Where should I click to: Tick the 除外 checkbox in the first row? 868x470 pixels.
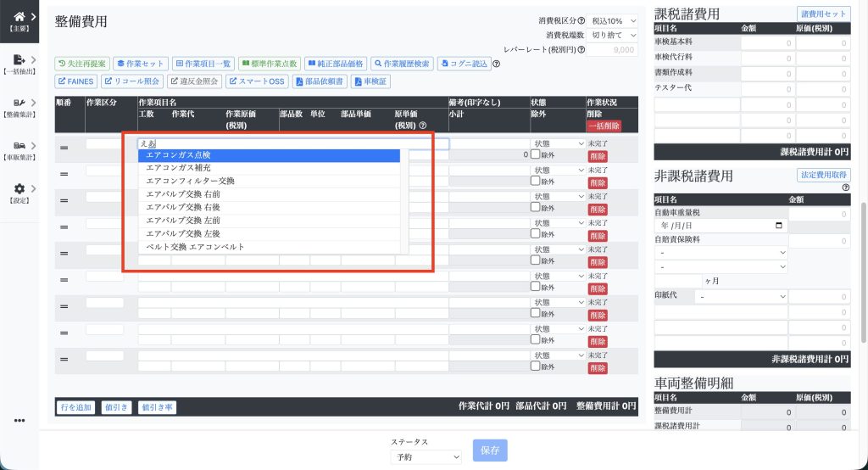click(x=535, y=155)
